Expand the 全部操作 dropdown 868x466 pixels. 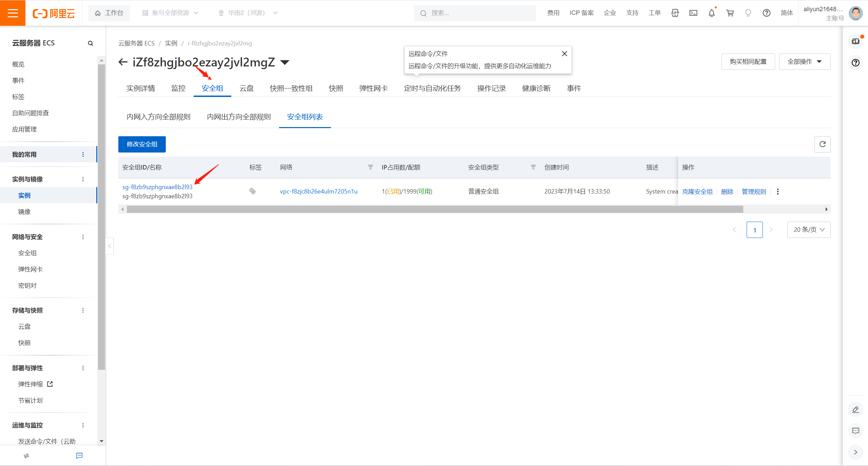point(804,62)
